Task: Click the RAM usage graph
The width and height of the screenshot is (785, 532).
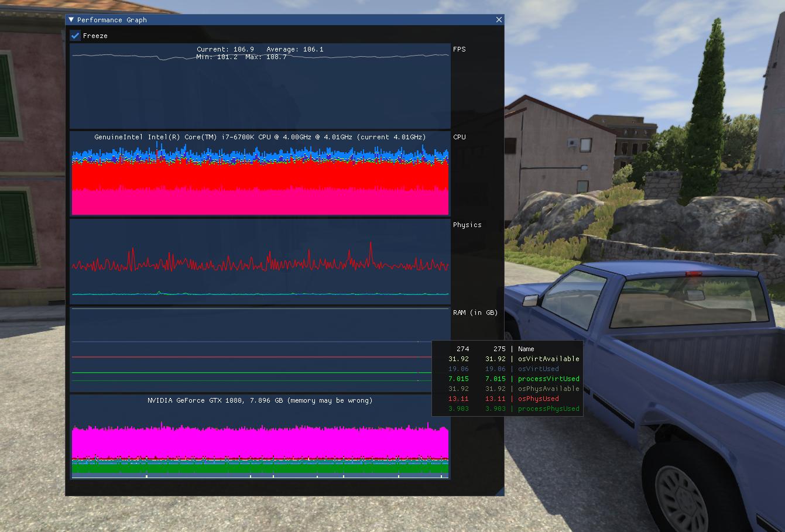Action: [x=260, y=349]
